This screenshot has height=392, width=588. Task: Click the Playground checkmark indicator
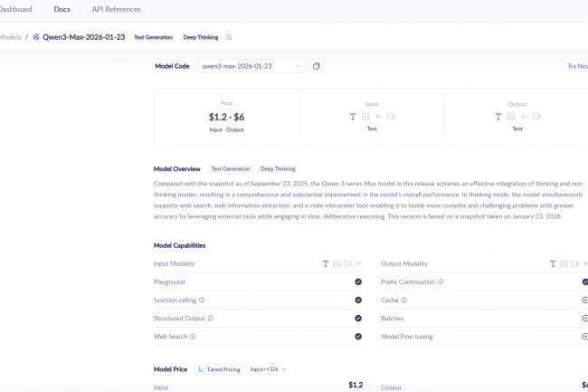point(358,282)
